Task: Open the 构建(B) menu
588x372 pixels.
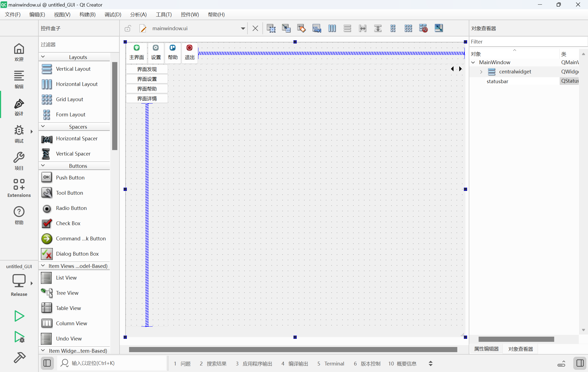Action: tap(87, 14)
